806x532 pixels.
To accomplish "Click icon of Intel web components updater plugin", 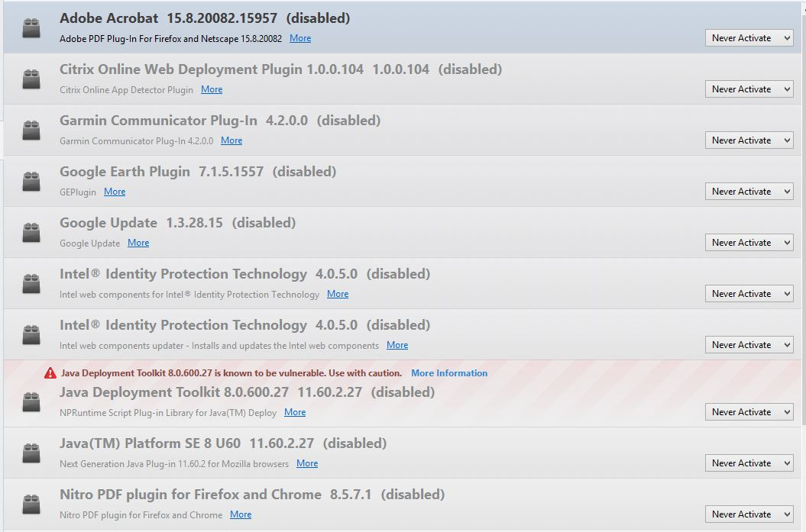I will point(31,335).
